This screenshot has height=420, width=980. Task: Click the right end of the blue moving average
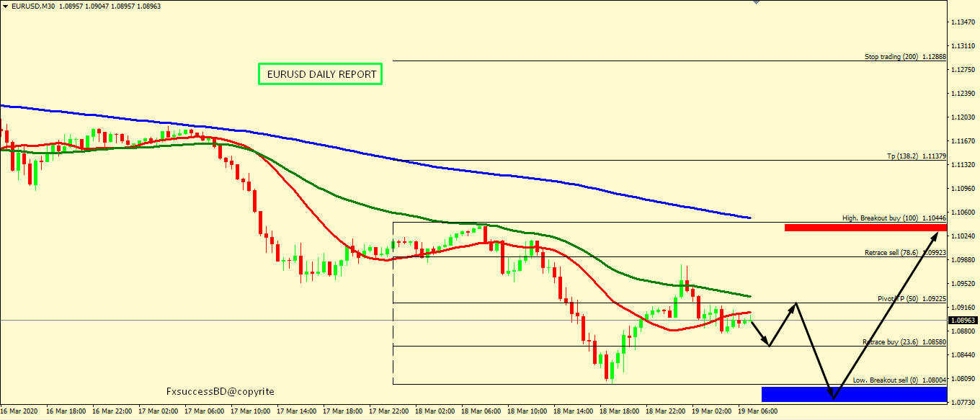[x=749, y=218]
